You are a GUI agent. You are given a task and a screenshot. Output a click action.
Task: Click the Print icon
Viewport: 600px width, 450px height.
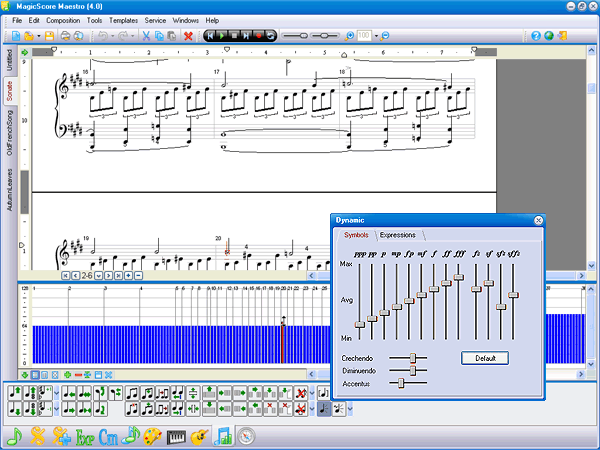coord(65,36)
